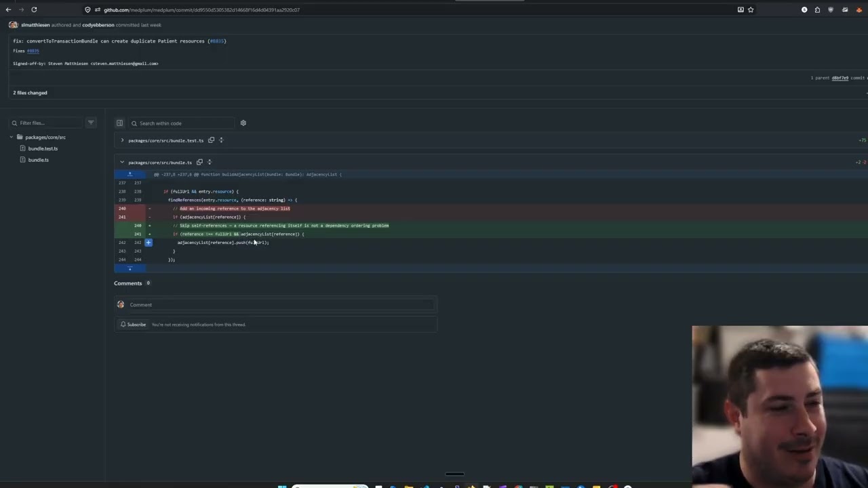The image size is (868, 488).
Task: Expand all lines for bundle.ts
Action: [210, 162]
